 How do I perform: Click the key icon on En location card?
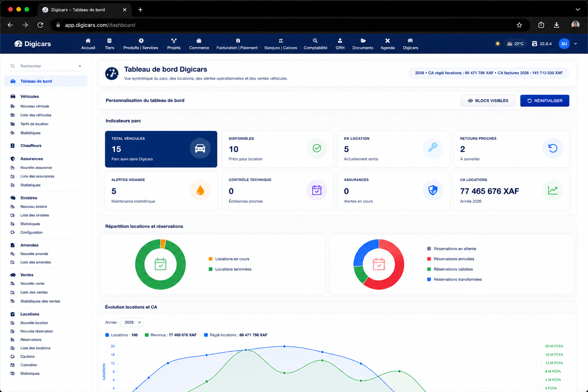tap(433, 149)
